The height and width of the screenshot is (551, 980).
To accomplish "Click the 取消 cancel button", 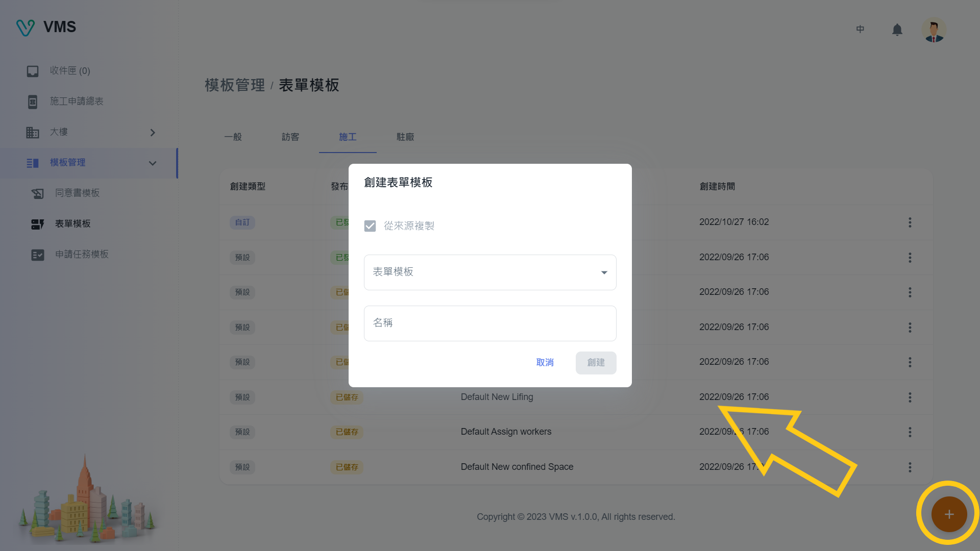I will (x=545, y=363).
